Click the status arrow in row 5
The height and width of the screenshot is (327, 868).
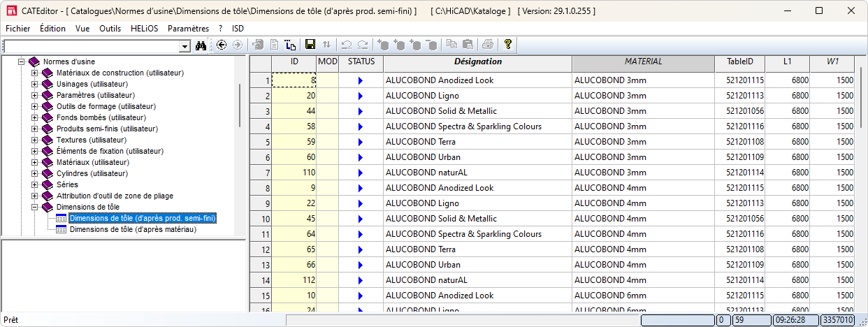point(361,142)
